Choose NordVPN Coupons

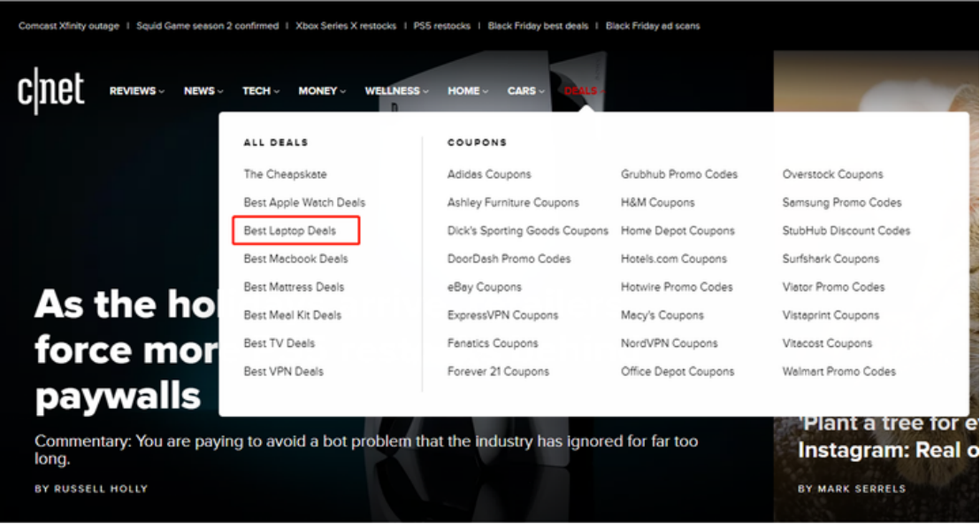[x=670, y=343]
